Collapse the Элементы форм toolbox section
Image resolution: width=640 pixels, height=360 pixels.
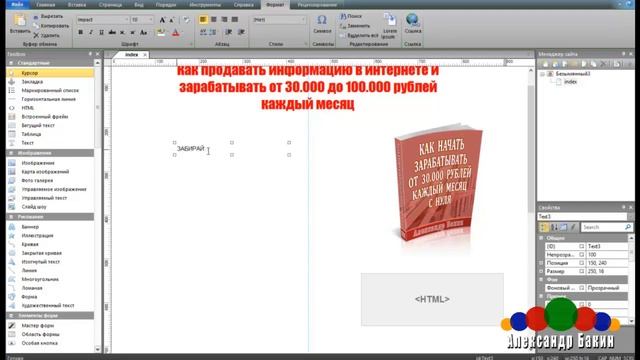(x=11, y=316)
